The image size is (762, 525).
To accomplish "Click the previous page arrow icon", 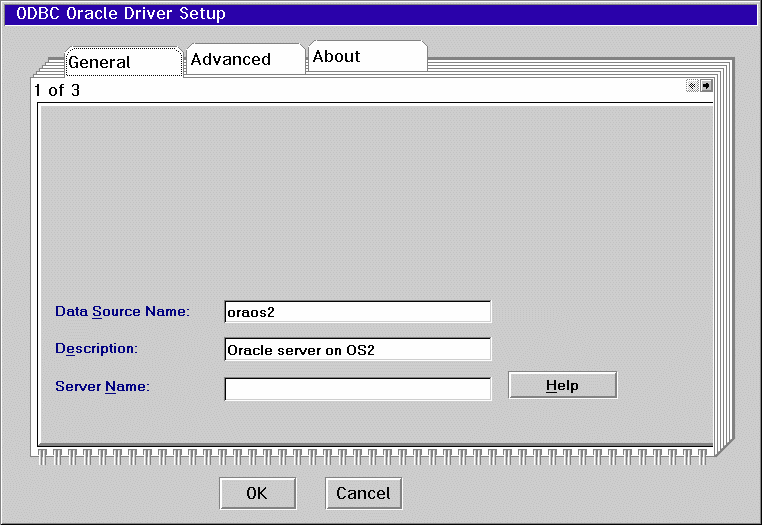I will 692,86.
